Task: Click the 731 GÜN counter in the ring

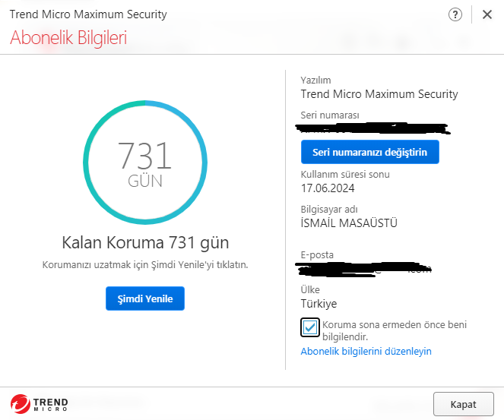Action: (x=145, y=163)
